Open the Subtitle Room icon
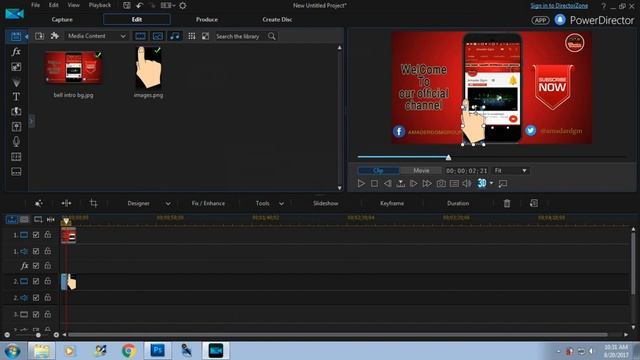This screenshot has width=640, height=360. point(16,172)
